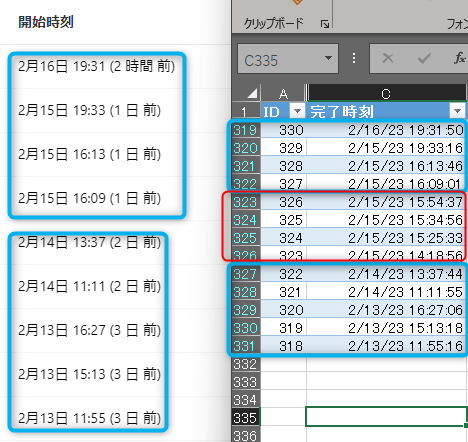
Task: Select row header 331
Action: click(x=246, y=346)
